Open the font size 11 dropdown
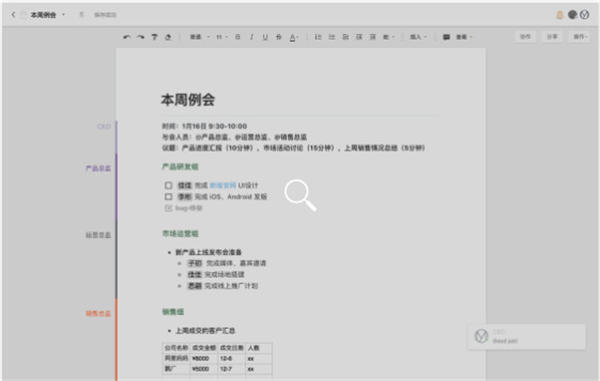The height and width of the screenshot is (381, 600). click(222, 37)
